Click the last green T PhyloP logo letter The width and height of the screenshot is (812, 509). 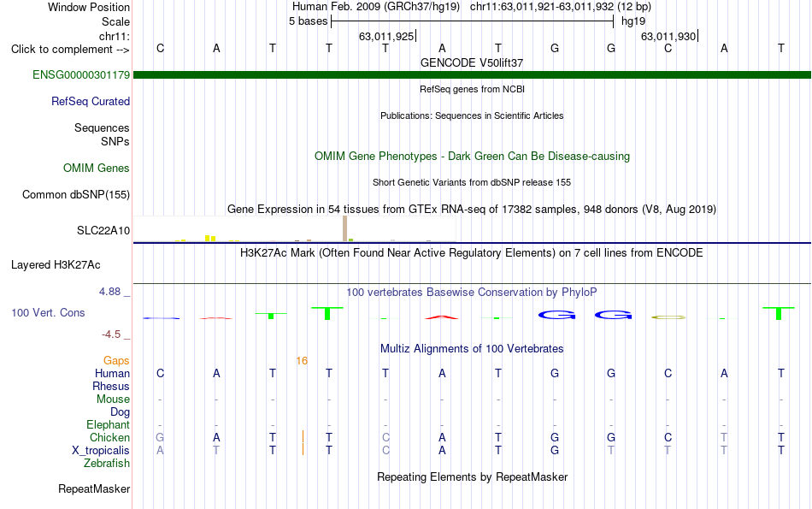coord(779,313)
